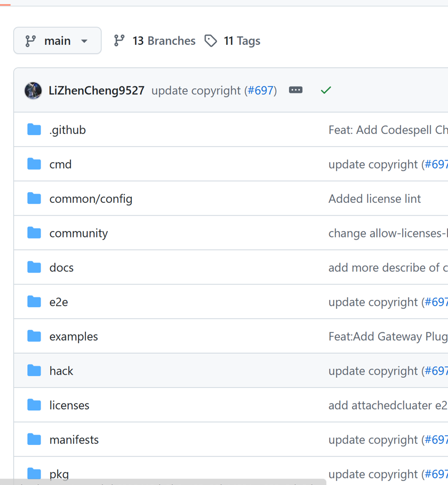Open the docs directory
This screenshot has height=485, width=448.
61,267
